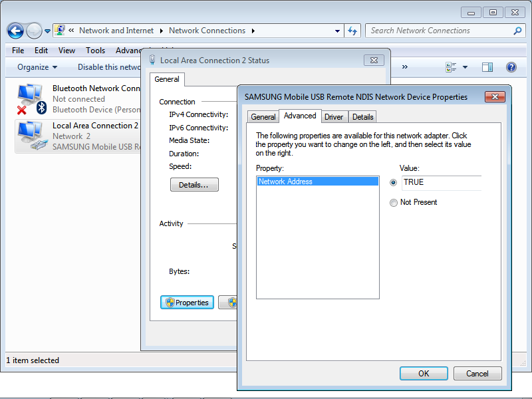
Task: Select the Not Present radio button
Action: tap(393, 203)
